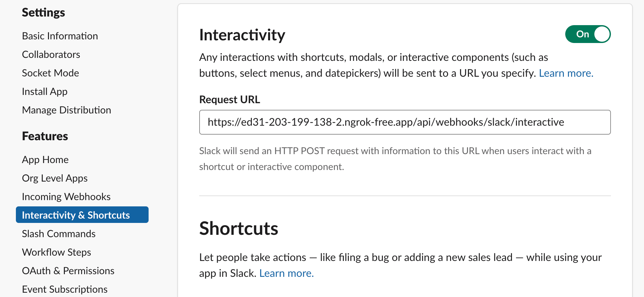
Task: Click the Interactivity section heading
Action: click(242, 35)
